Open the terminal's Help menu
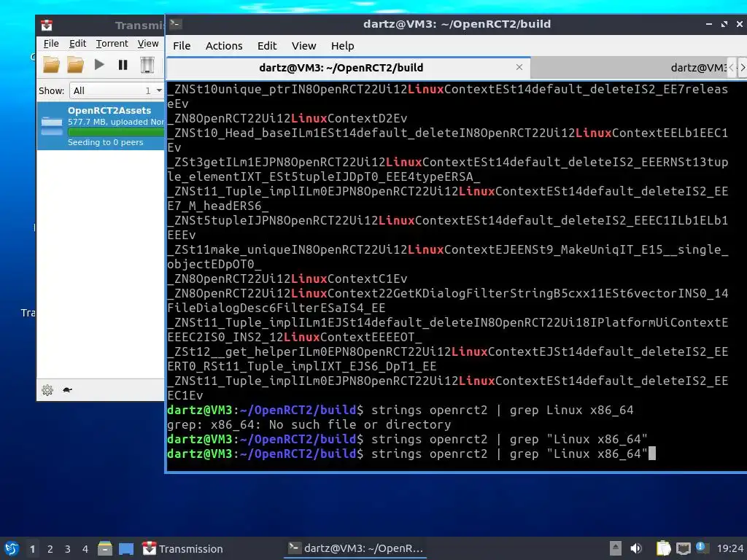Viewport: 747px width, 560px height. click(x=343, y=46)
